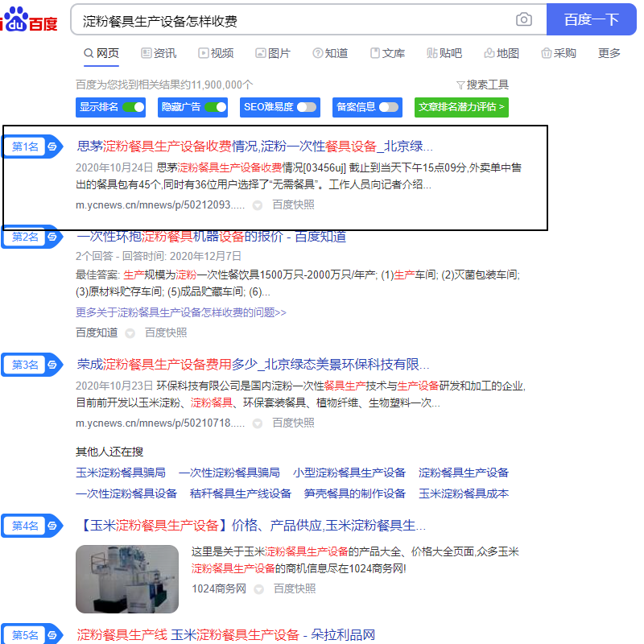Switch to the 采购 tab

(x=559, y=53)
